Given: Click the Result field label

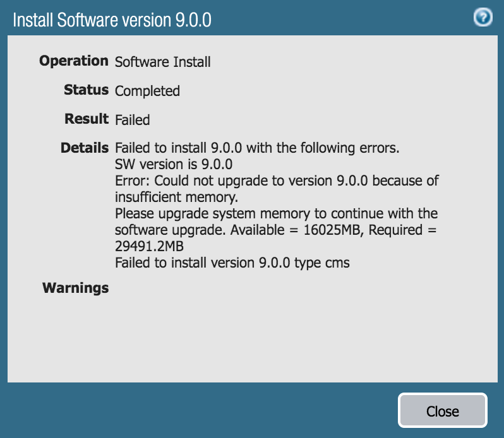Looking at the screenshot, I should (87, 119).
